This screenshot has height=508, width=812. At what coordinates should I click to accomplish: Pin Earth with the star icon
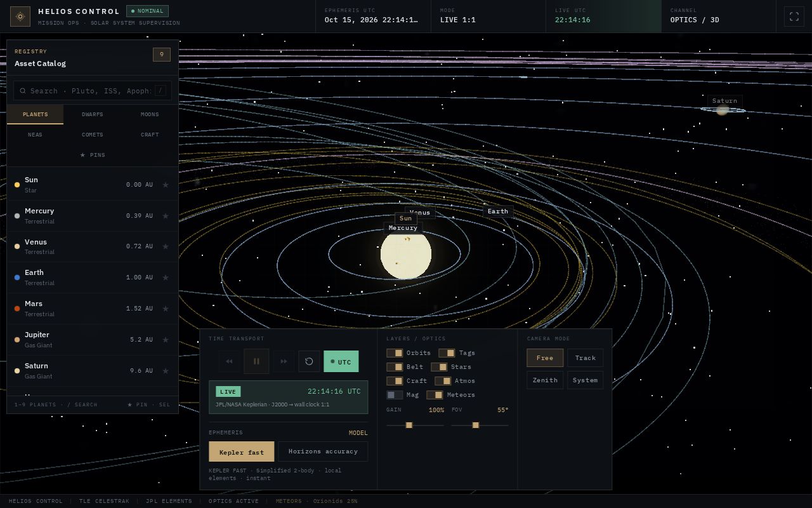(166, 277)
